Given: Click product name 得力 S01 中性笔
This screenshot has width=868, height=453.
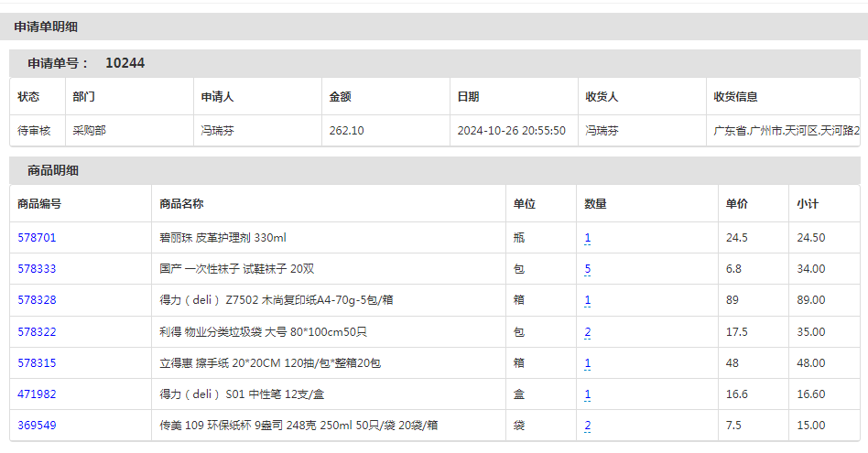Looking at the screenshot, I should [242, 394].
